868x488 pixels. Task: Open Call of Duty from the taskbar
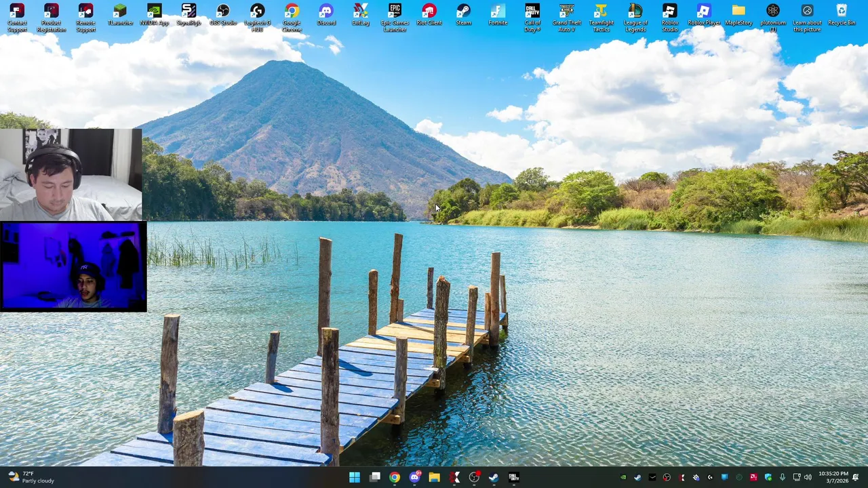[x=513, y=478]
